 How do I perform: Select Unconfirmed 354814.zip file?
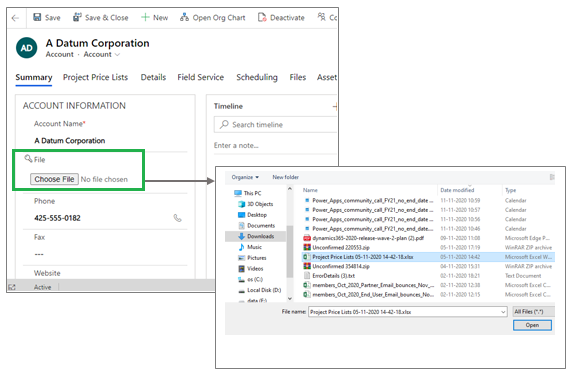click(427, 266)
